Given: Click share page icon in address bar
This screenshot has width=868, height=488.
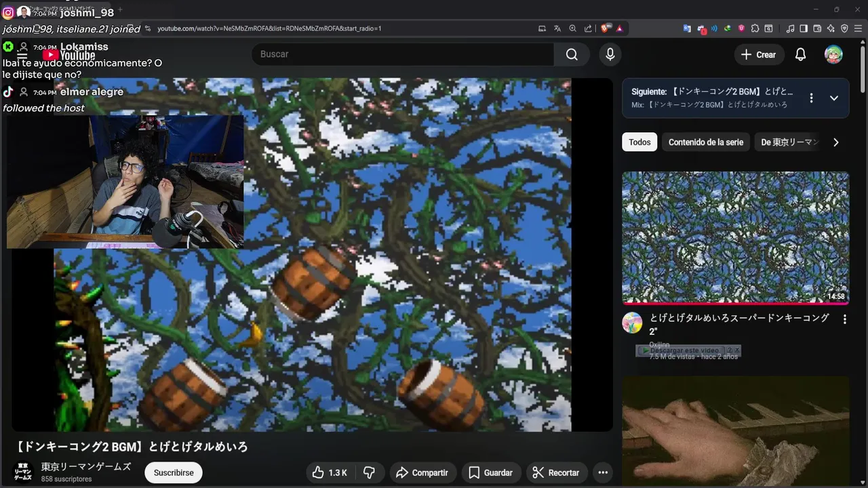Looking at the screenshot, I should tap(588, 28).
